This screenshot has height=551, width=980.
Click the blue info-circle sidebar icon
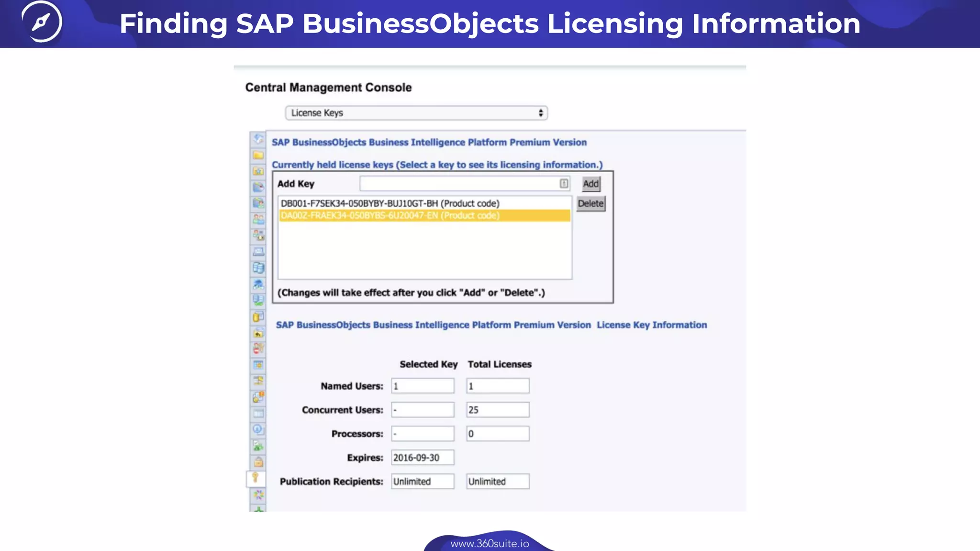[258, 430]
